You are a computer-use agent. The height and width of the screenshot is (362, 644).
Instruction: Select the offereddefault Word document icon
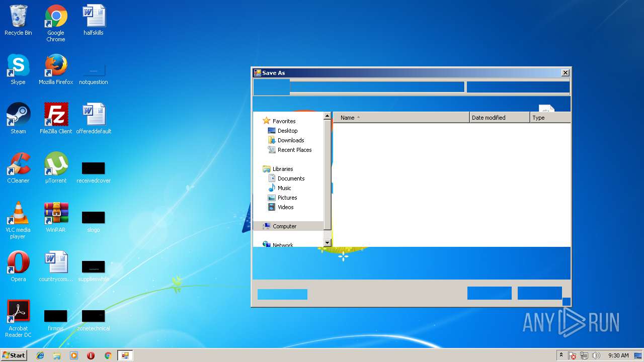click(94, 119)
